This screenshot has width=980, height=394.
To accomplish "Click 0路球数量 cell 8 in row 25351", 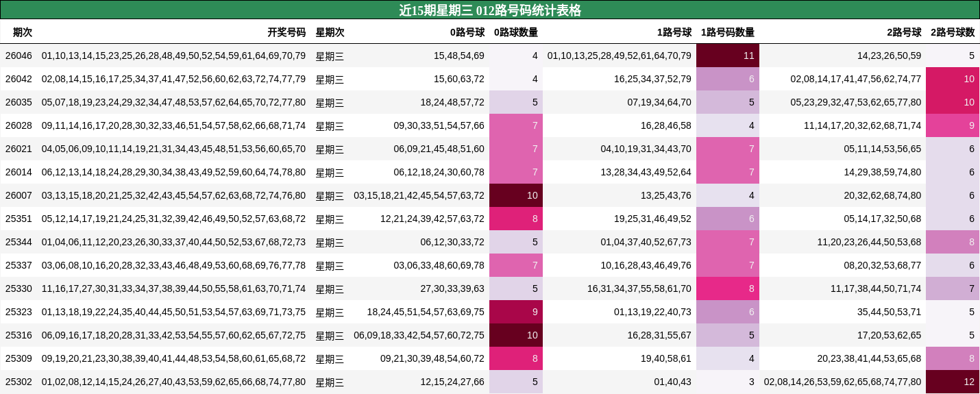I will click(x=516, y=219).
